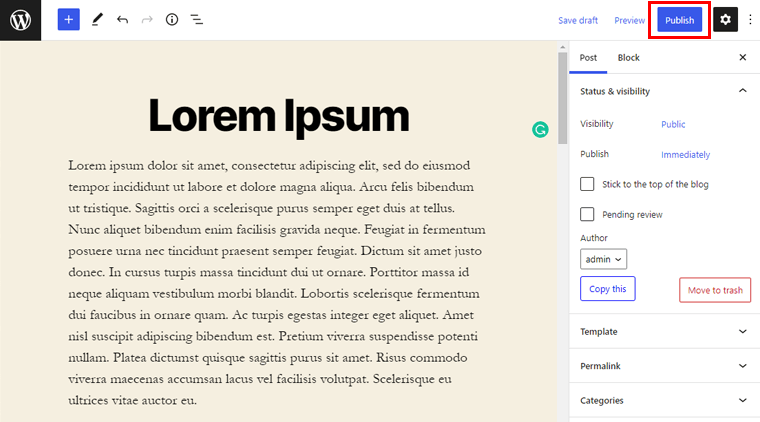The image size is (760, 422).
Task: Close the settings sidebar with X
Action: pyautogui.click(x=743, y=57)
